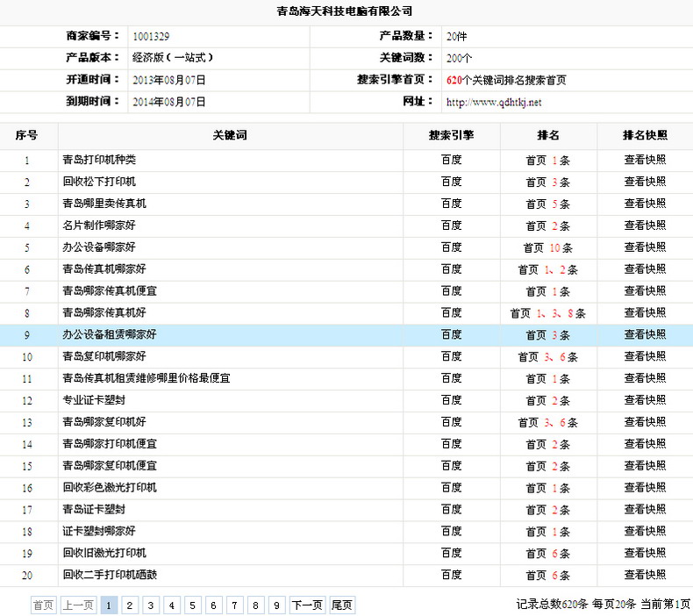View 查看快照 for 回收二手打印机硒鼓
693x616 pixels.
(645, 576)
